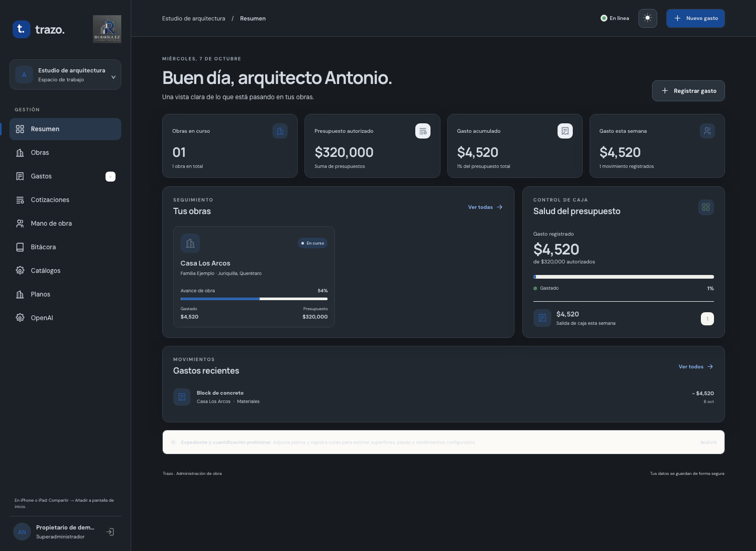
Task: Click the Presupuesto autorizado card icon
Action: pyautogui.click(x=423, y=131)
